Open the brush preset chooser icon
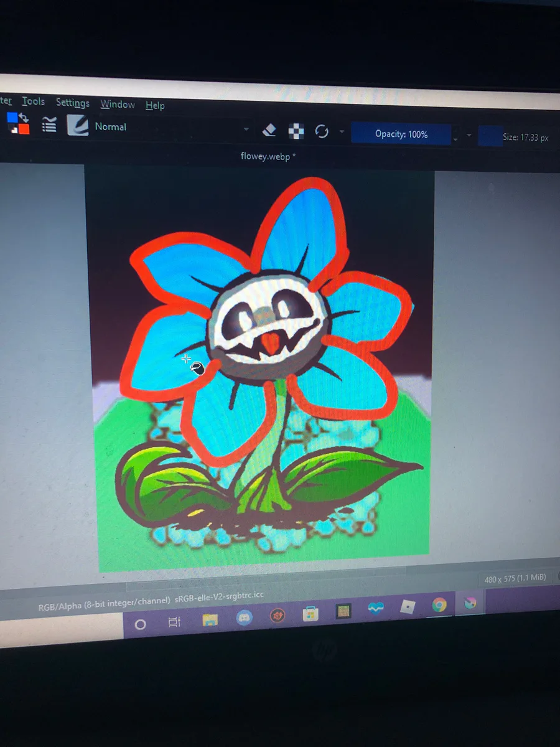 click(x=78, y=125)
